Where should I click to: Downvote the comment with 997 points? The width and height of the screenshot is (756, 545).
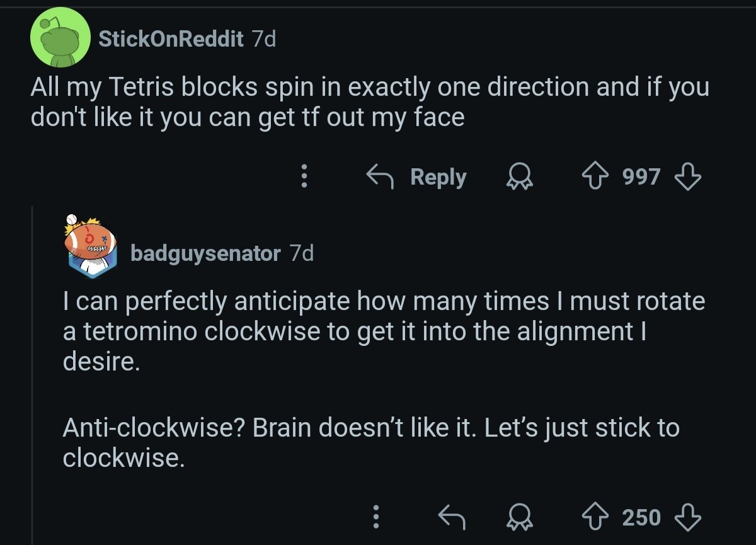pyautogui.click(x=688, y=177)
